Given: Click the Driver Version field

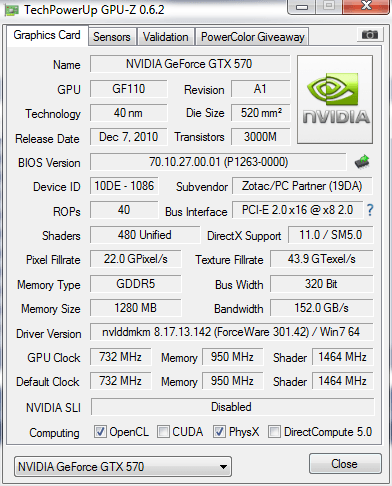Looking at the screenshot, I should tap(231, 332).
